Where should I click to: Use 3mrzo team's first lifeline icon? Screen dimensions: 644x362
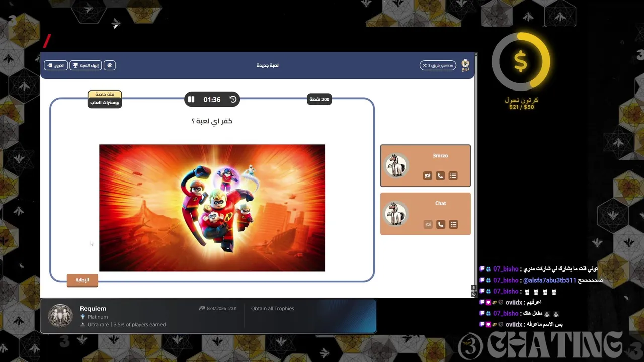[x=427, y=176]
